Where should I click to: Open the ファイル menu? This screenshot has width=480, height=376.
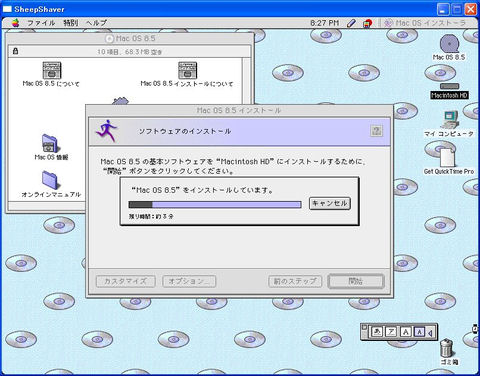click(41, 23)
